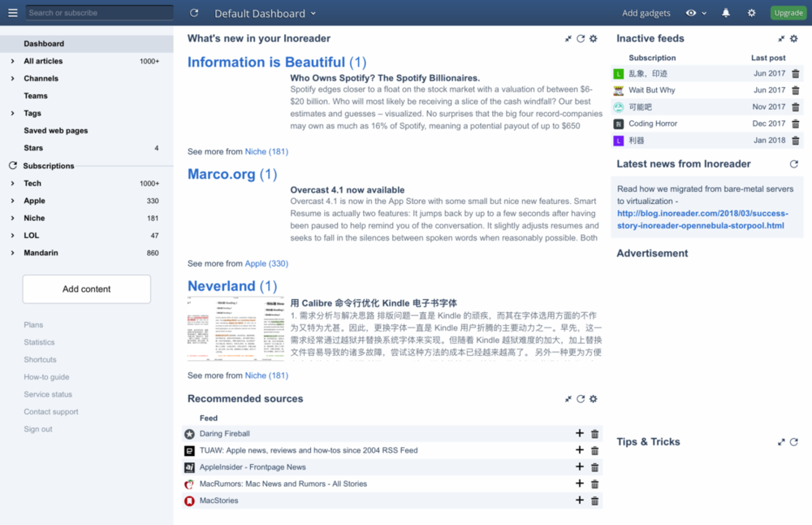Expand the Tags section
The width and height of the screenshot is (812, 525).
tap(12, 113)
